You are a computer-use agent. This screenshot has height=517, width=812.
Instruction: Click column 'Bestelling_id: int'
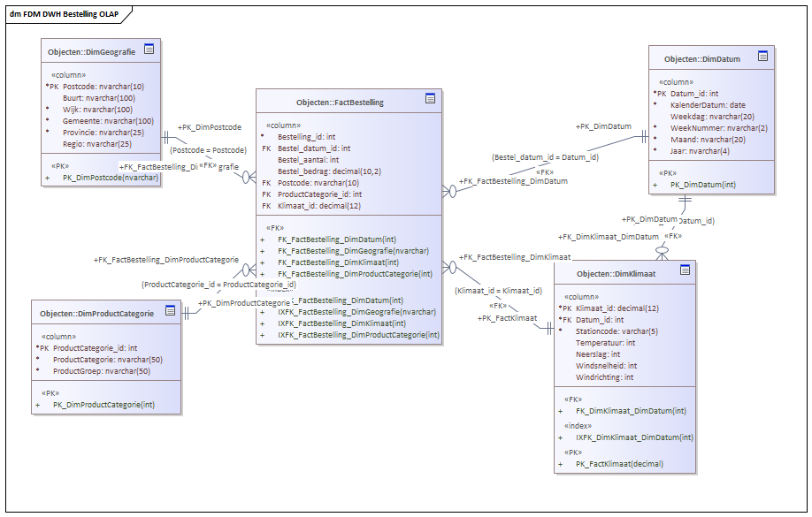[x=307, y=137]
